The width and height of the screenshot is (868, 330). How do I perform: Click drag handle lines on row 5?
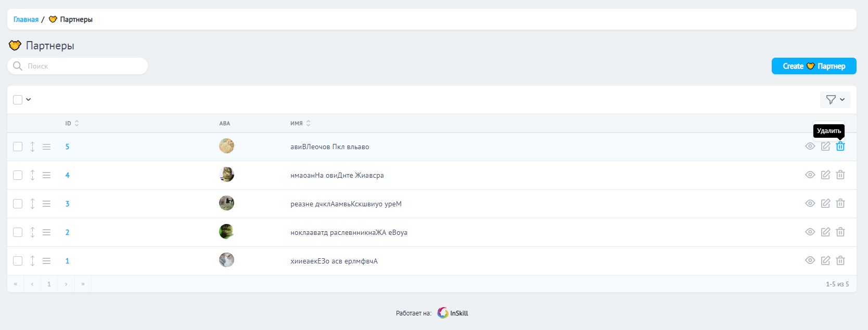point(47,147)
